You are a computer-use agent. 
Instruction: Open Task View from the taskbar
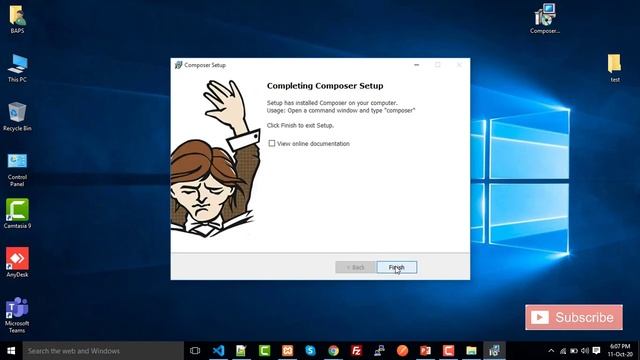(195, 351)
